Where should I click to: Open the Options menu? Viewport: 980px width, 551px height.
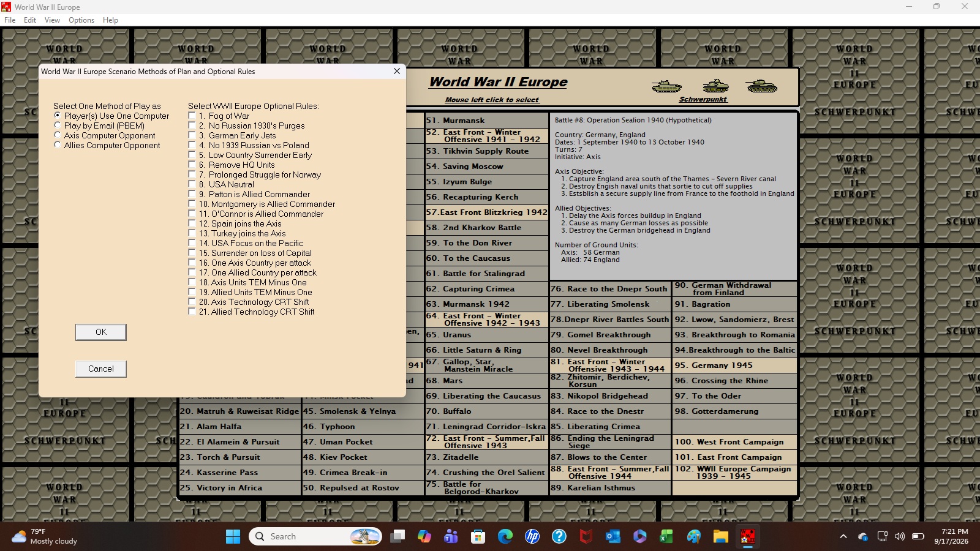tap(81, 20)
